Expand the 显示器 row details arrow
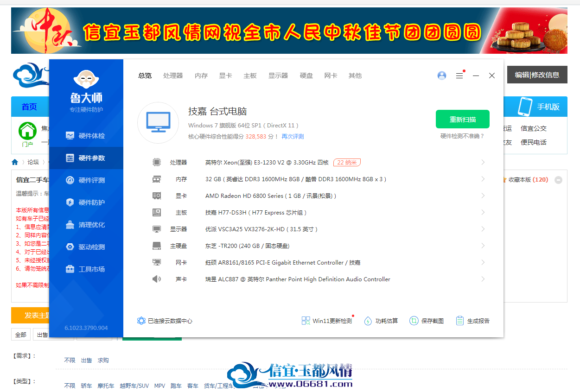The width and height of the screenshot is (580, 392). click(483, 229)
